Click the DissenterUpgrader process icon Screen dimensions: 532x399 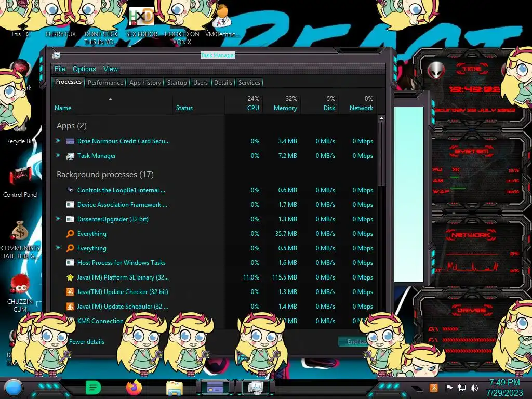point(70,219)
